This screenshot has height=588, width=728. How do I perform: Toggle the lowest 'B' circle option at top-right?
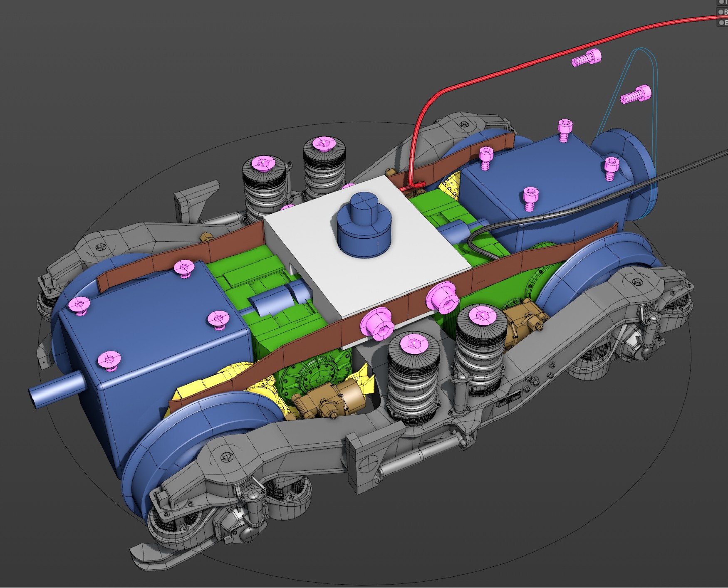click(x=722, y=22)
